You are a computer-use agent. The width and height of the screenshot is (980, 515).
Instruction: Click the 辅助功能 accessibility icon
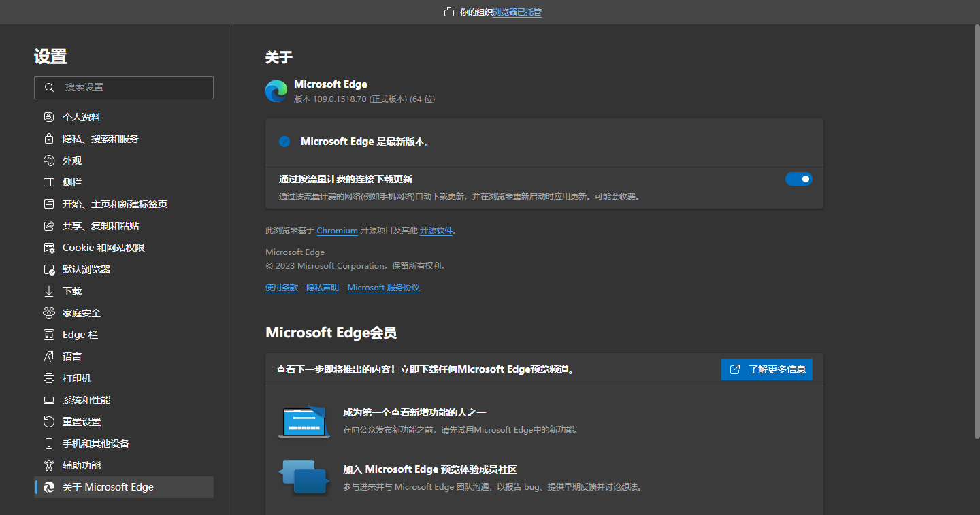pos(48,465)
